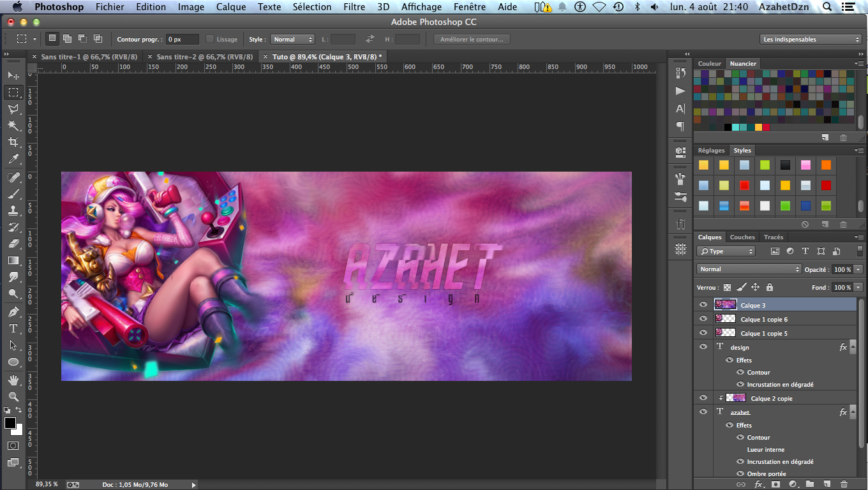Open the Calque menu
Screen dimensions: 868x490
231,7
